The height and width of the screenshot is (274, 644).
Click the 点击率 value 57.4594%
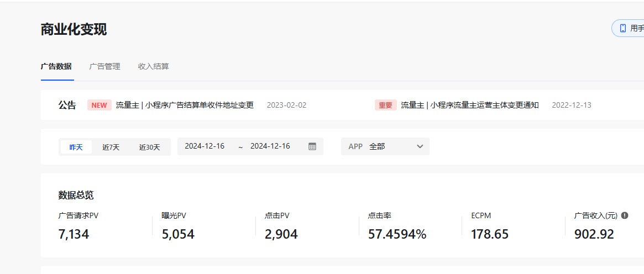tap(397, 234)
